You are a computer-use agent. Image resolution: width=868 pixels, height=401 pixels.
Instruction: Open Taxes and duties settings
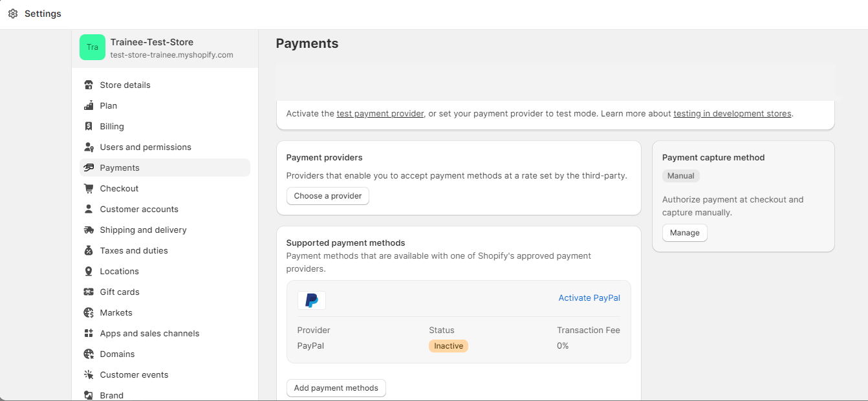coord(88,250)
